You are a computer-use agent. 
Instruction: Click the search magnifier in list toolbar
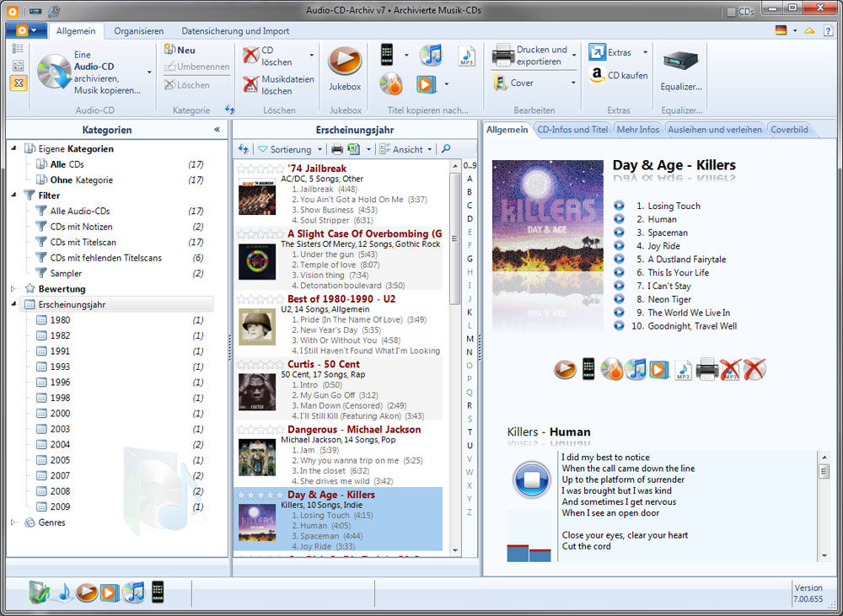pos(446,149)
